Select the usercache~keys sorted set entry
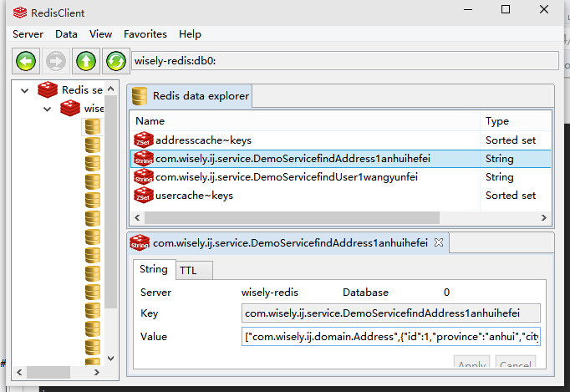The height and width of the screenshot is (392, 570). click(x=194, y=195)
